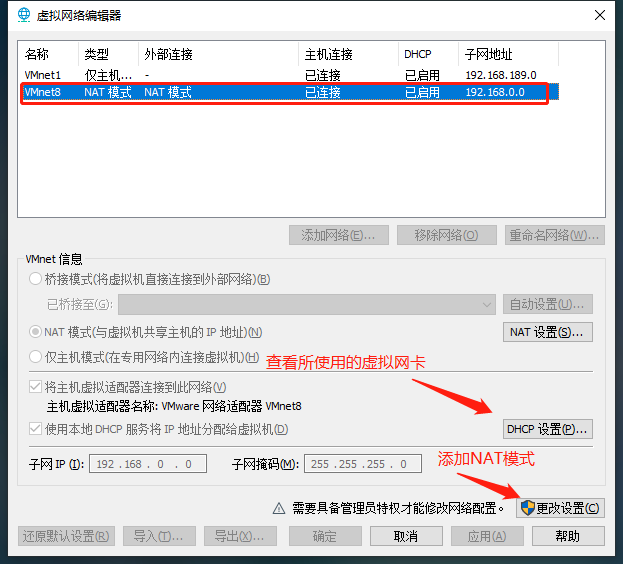This screenshot has width=623, height=564.
Task: Click the 移除网络 button
Action: pyautogui.click(x=447, y=235)
